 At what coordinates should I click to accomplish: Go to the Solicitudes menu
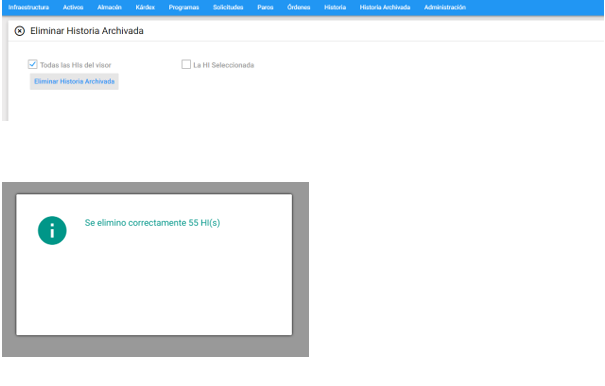coord(228,7)
